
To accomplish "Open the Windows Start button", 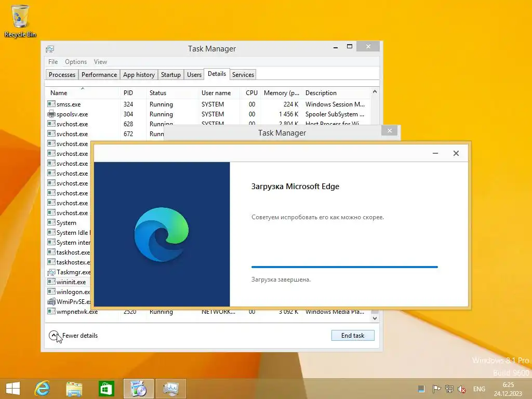I will [13, 389].
